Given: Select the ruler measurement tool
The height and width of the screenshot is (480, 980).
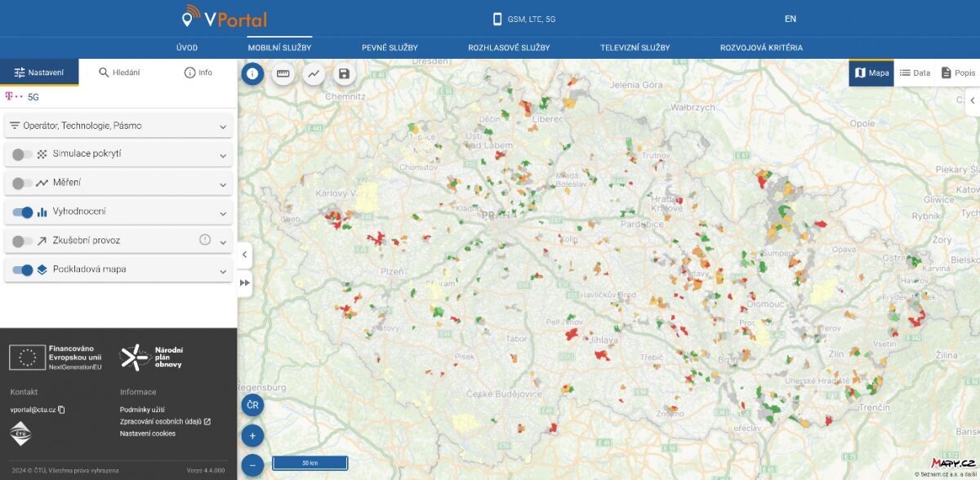Looking at the screenshot, I should coord(283,74).
